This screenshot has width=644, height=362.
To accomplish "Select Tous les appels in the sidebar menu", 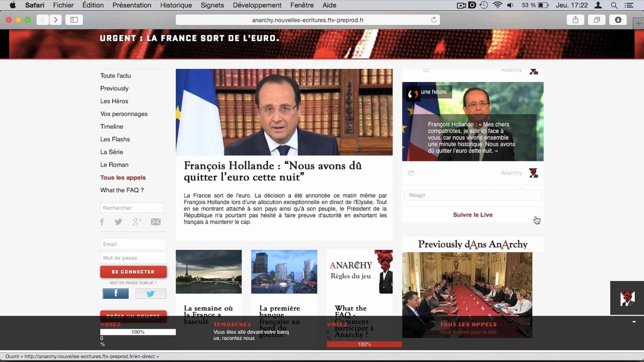I will tap(123, 177).
